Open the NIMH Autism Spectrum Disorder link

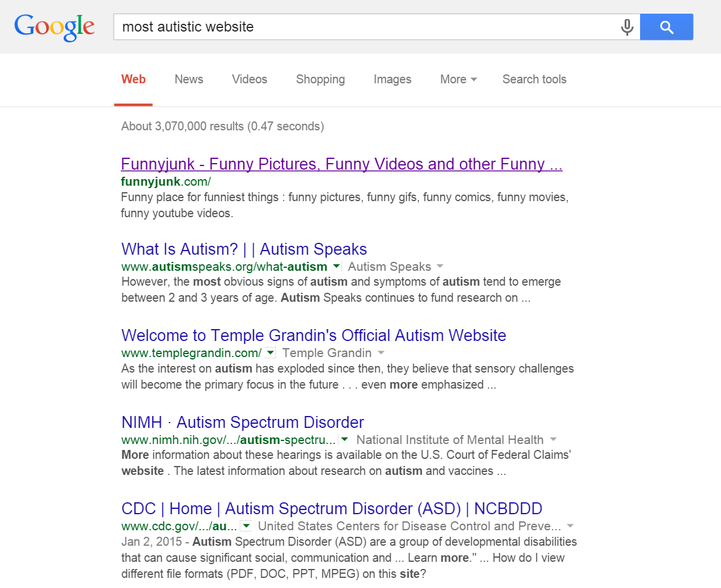tap(243, 422)
